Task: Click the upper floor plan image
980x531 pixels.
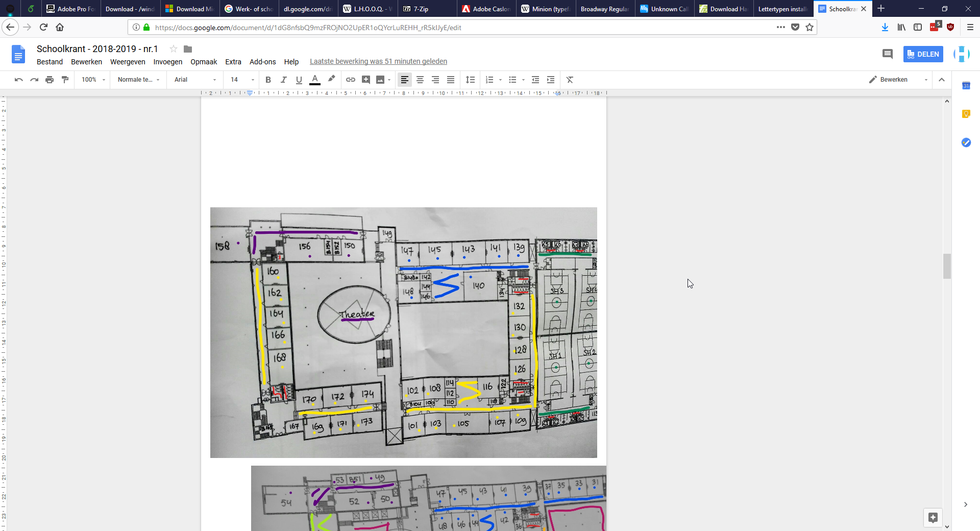Action: pyautogui.click(x=403, y=332)
